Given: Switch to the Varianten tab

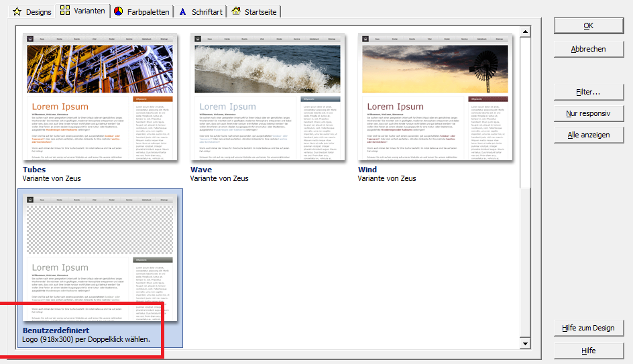Looking at the screenshot, I should [82, 11].
